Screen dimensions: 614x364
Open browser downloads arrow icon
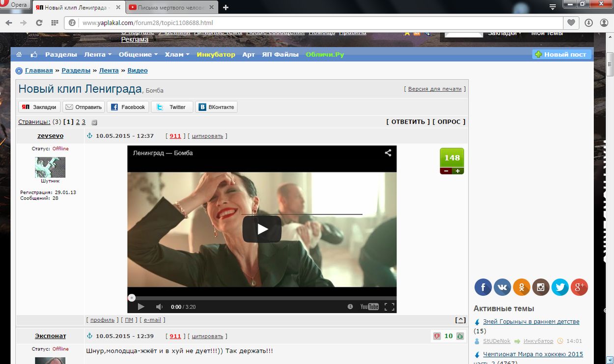[x=588, y=23]
